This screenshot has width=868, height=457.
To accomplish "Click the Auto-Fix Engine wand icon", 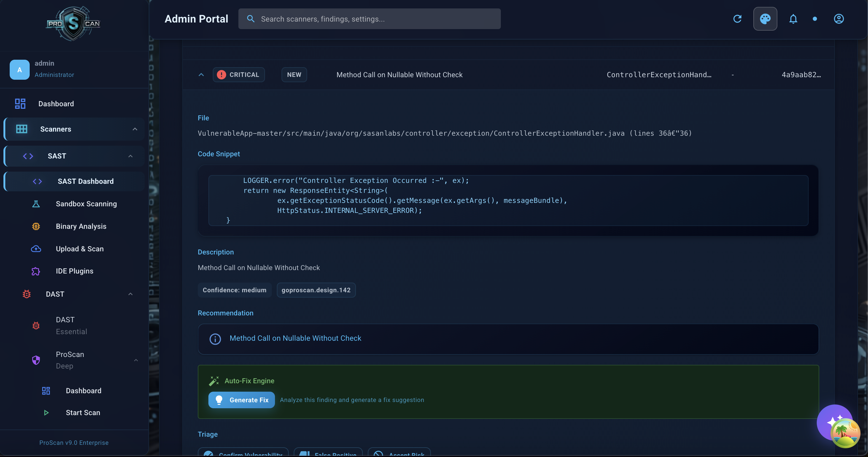I will point(214,381).
